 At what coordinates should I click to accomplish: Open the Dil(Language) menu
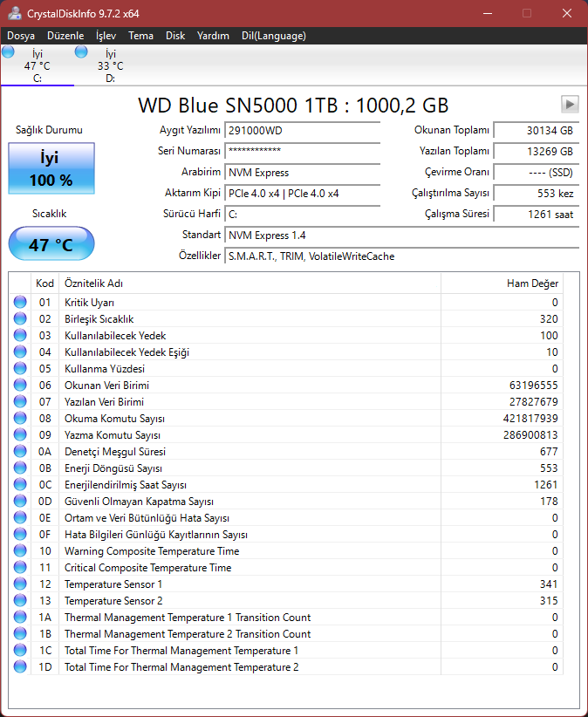click(273, 36)
